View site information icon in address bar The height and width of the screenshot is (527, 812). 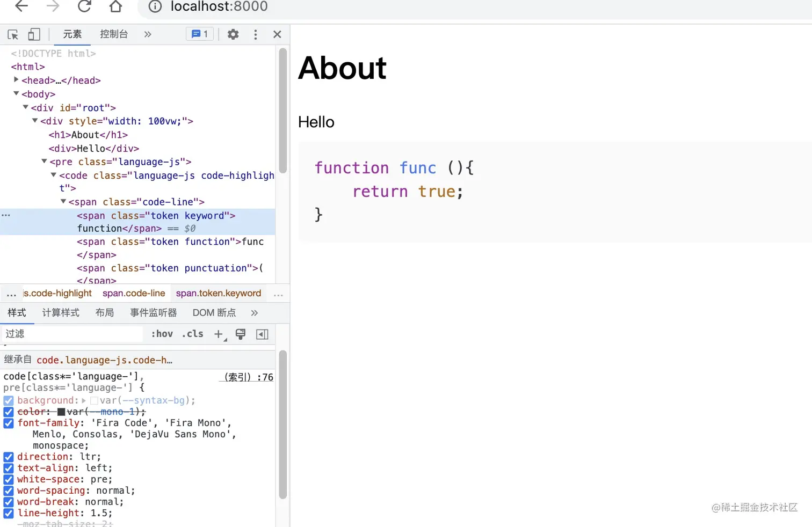pyautogui.click(x=155, y=6)
